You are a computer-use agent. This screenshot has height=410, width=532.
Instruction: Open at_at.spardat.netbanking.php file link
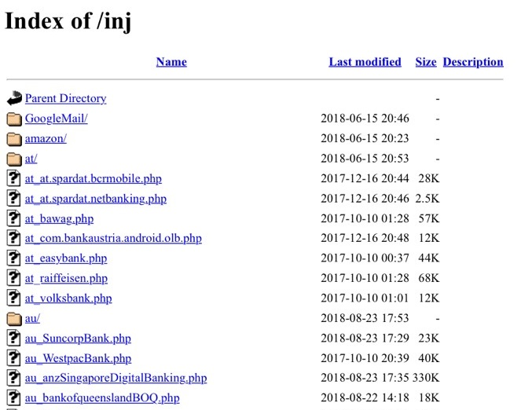pos(96,199)
